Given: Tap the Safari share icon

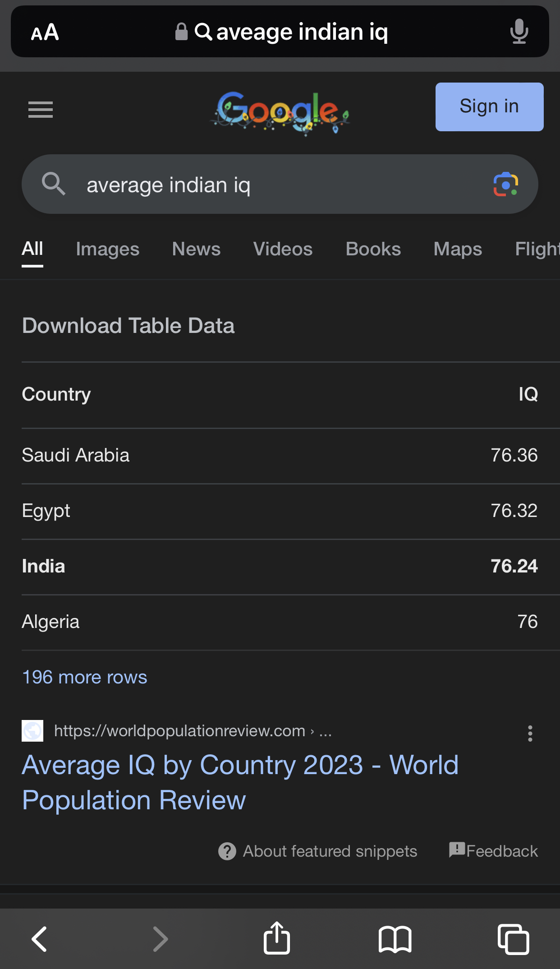Looking at the screenshot, I should pyautogui.click(x=276, y=938).
